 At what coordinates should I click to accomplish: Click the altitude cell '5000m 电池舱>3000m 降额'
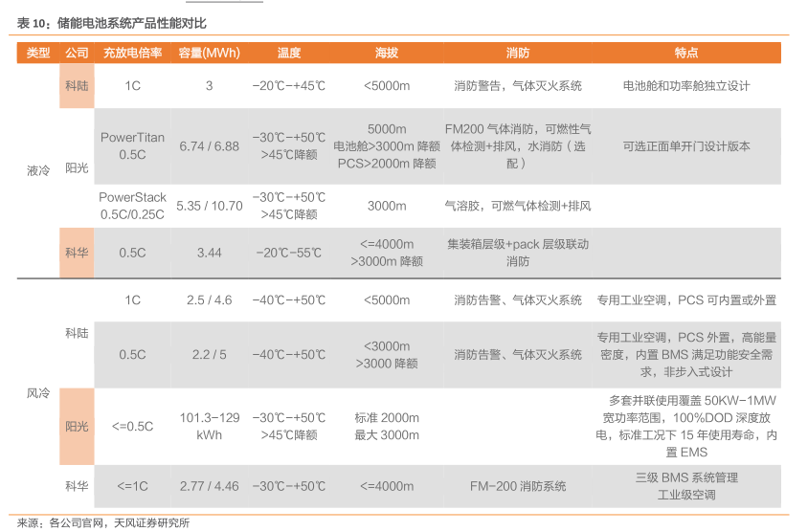(387, 146)
